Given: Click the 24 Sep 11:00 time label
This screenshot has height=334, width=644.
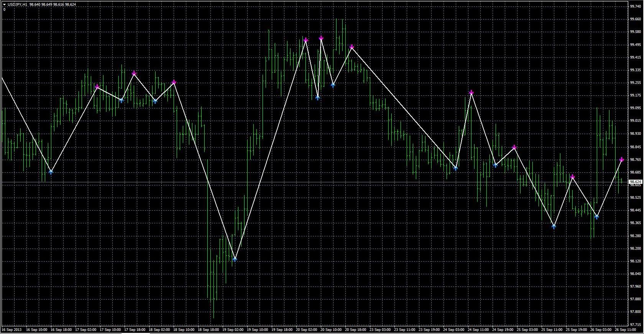Looking at the screenshot, I should coord(478,329).
